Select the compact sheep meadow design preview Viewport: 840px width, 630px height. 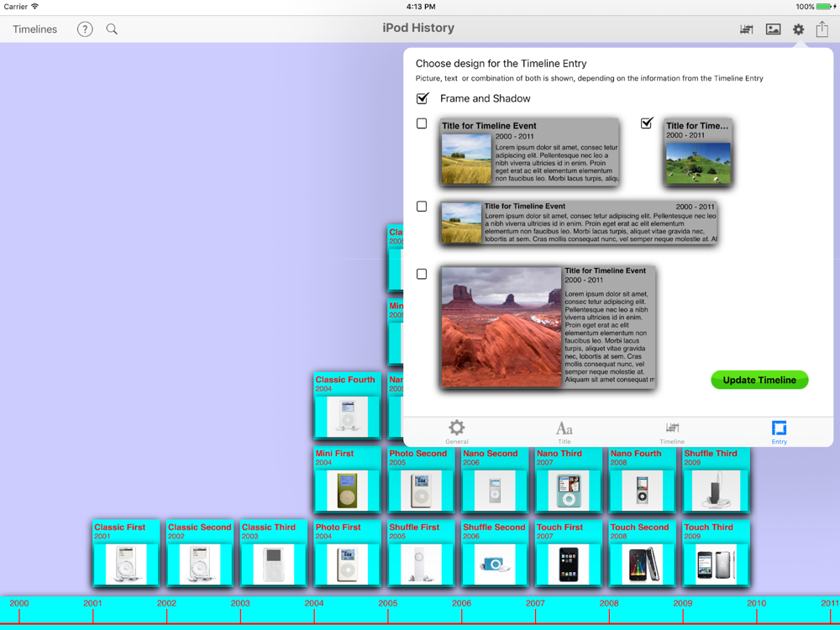[697, 152]
